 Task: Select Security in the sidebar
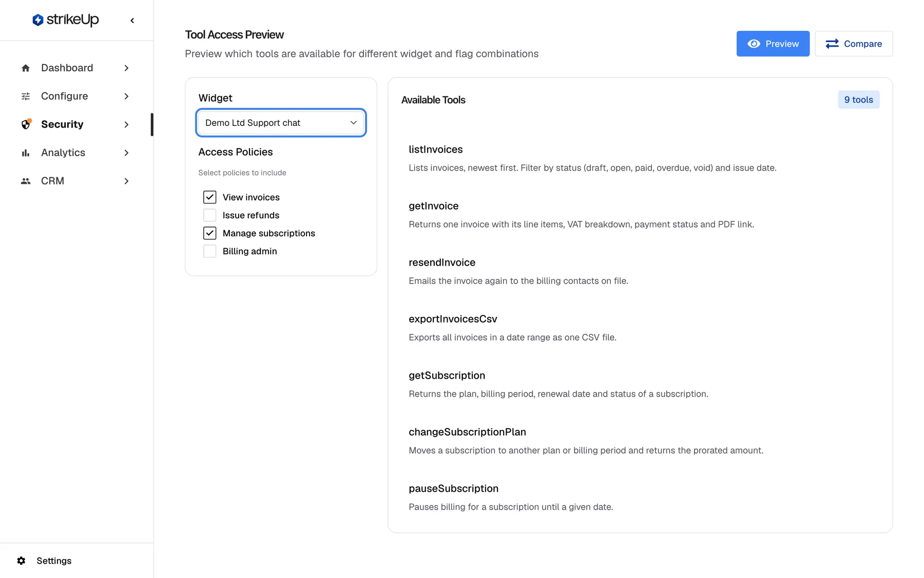coord(76,124)
